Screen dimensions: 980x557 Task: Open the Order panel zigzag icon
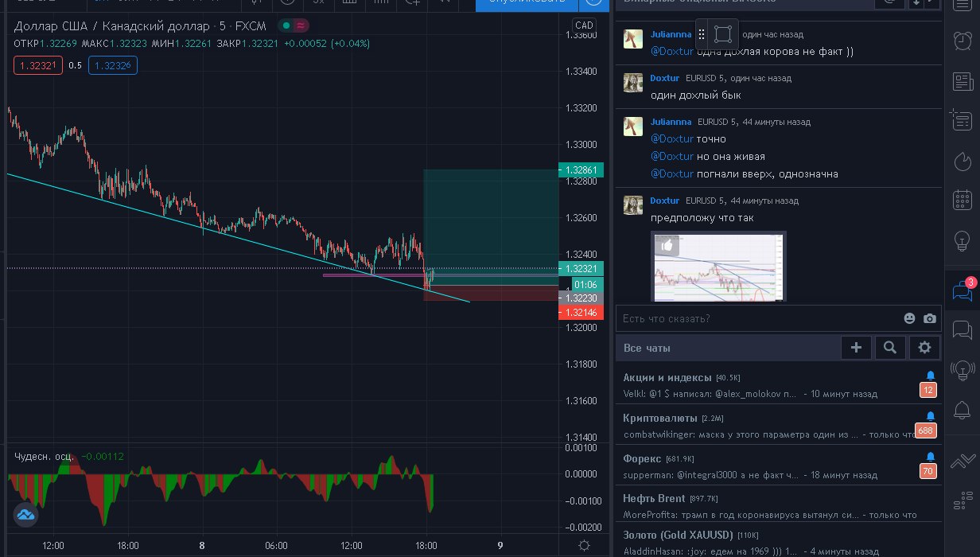point(962,460)
